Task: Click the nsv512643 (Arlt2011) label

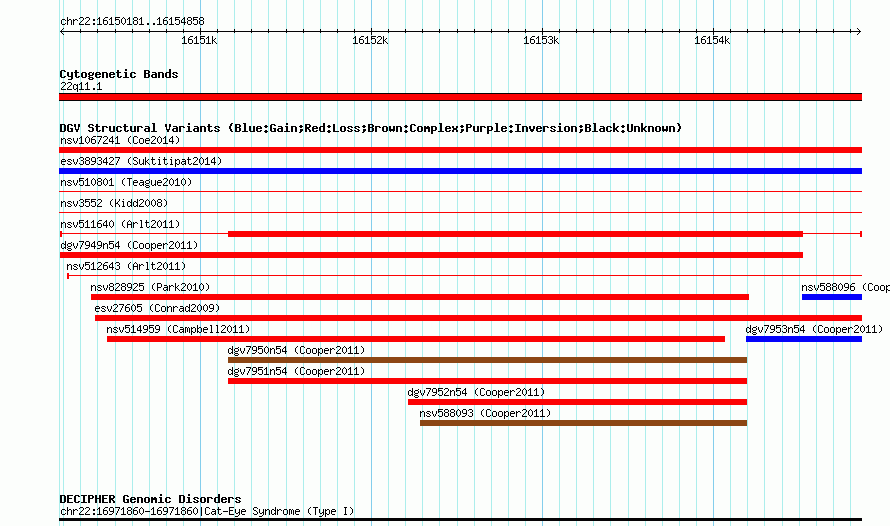Action: 126,266
